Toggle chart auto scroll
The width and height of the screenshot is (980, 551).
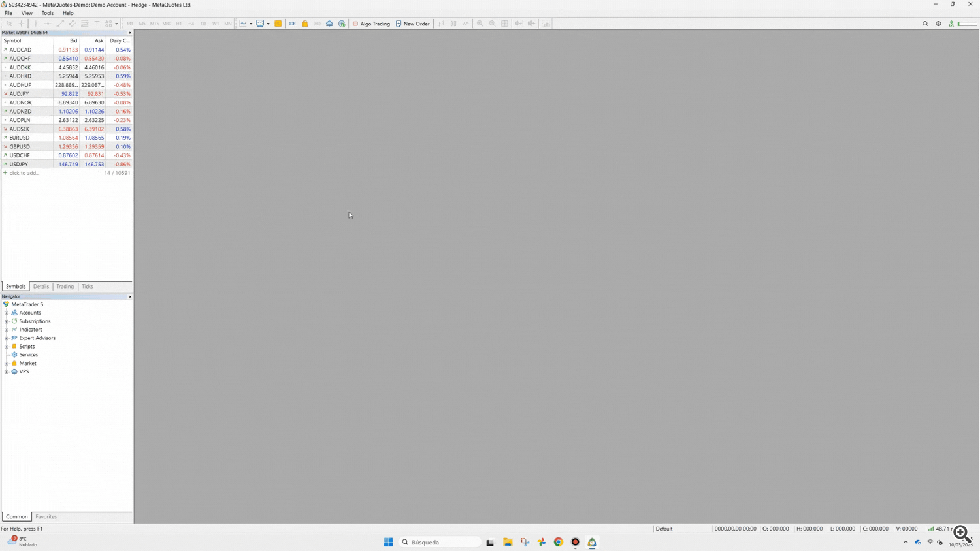coord(519,24)
